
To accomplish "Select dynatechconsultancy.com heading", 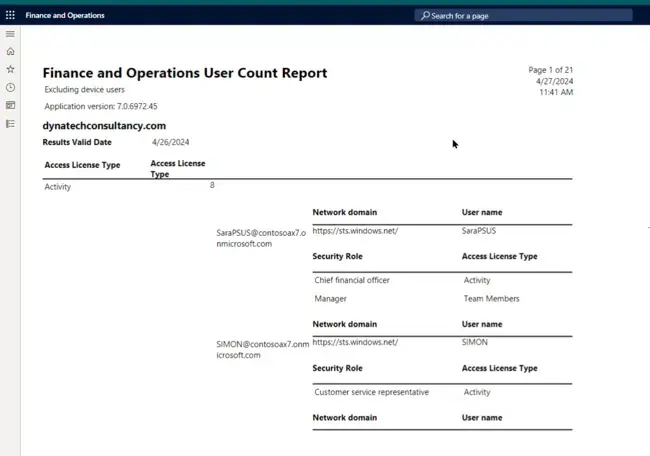I will [104, 126].
